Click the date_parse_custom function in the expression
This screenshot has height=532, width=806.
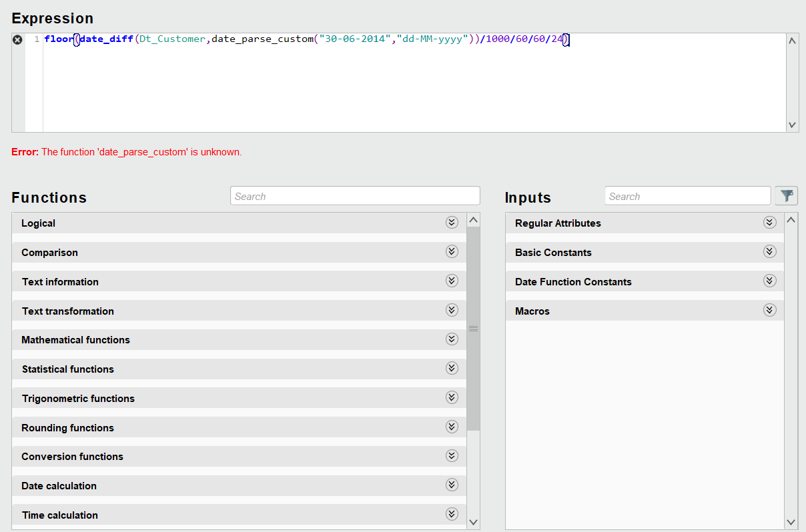pos(262,39)
